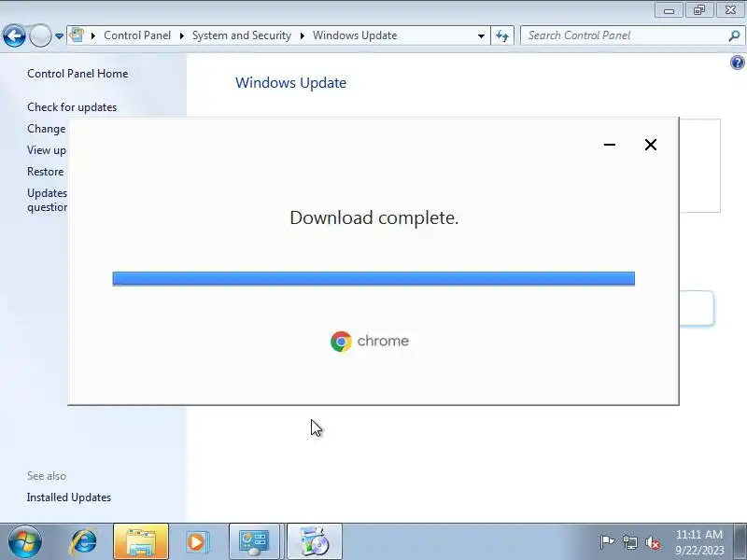Open Restore hidden updates link in sidebar
This screenshot has height=560, width=747.
click(x=46, y=172)
